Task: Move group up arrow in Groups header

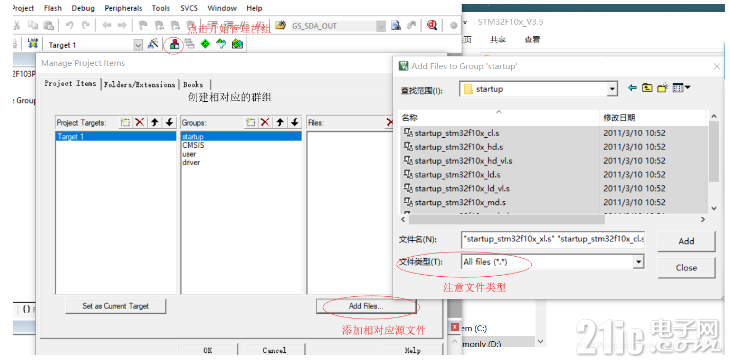Action: tap(280, 122)
